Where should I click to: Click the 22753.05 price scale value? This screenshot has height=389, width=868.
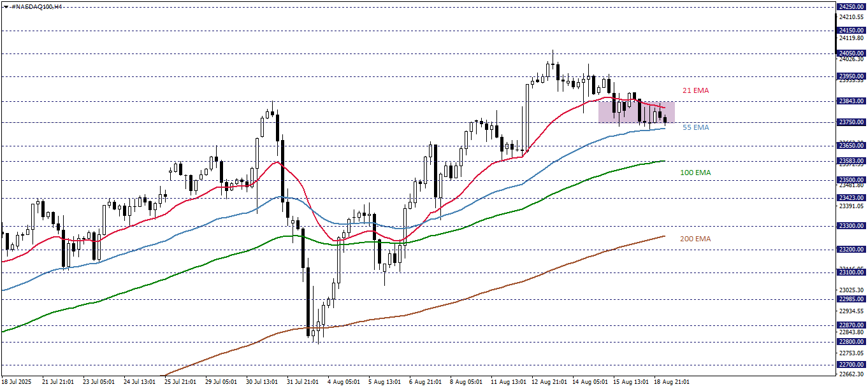[x=852, y=353]
